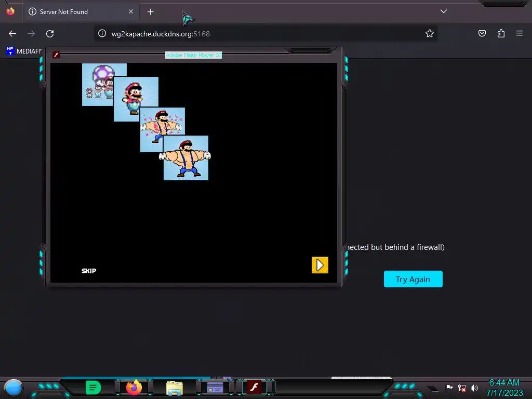Viewport: 532px width, 399px height.
Task: Click the jumping Mario image
Action: [x=136, y=99]
